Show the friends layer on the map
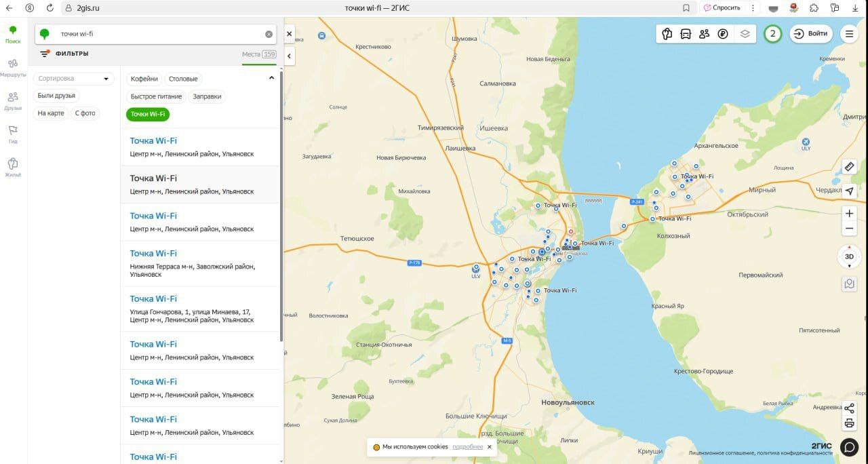Image resolution: width=868 pixels, height=464 pixels. tap(705, 34)
